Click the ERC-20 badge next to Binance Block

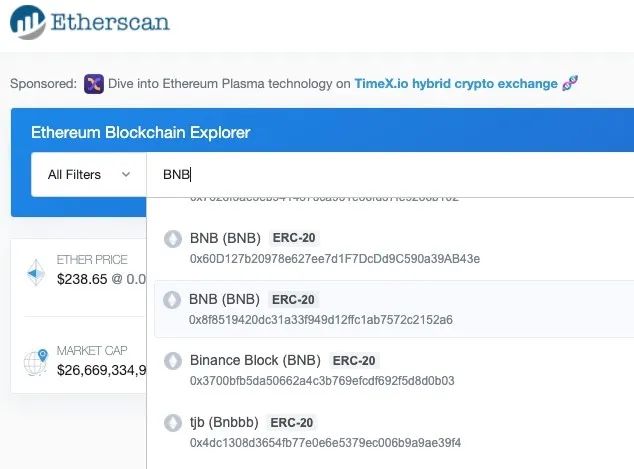point(353,360)
